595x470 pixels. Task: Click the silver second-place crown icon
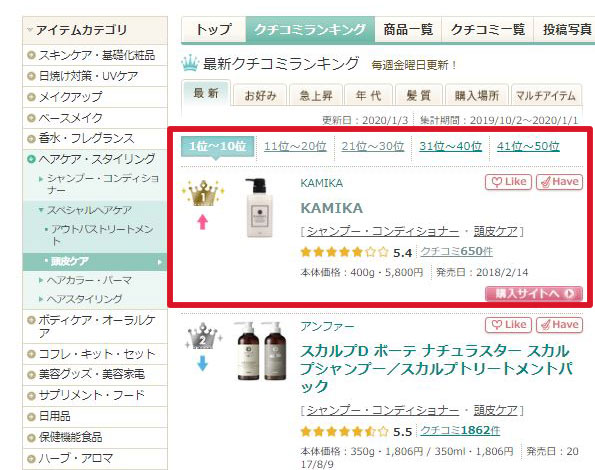[x=203, y=336]
